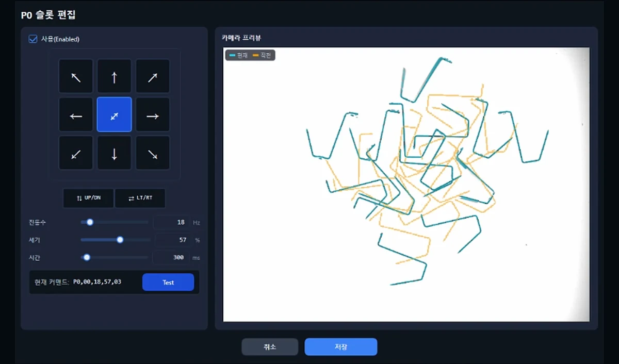Click the command text P0,00,18,57,03

97,283
